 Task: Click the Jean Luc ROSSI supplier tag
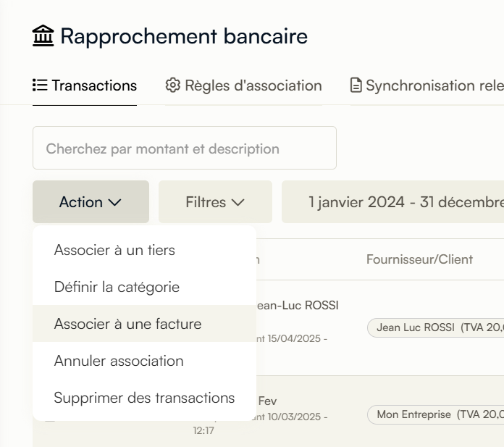(435, 327)
